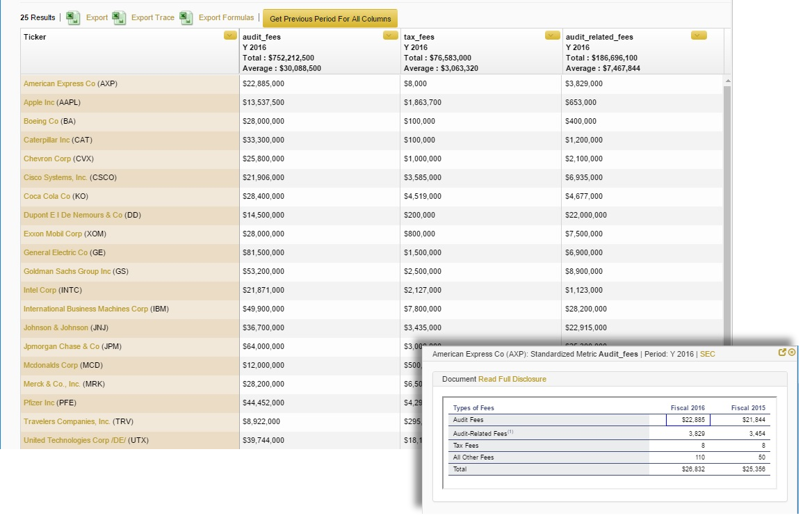Click Apple Inc audit fees value $13,537,500

point(263,103)
